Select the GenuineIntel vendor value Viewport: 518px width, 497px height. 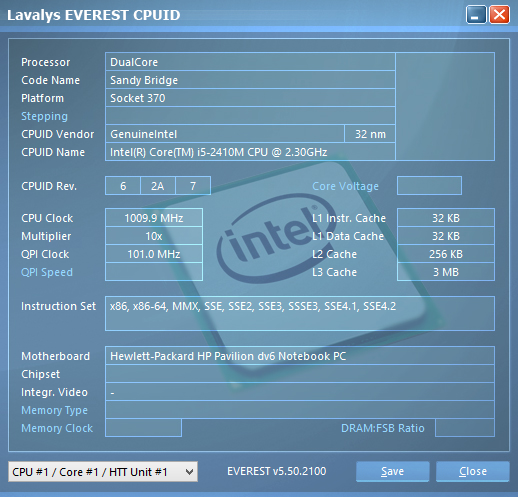[x=225, y=134]
